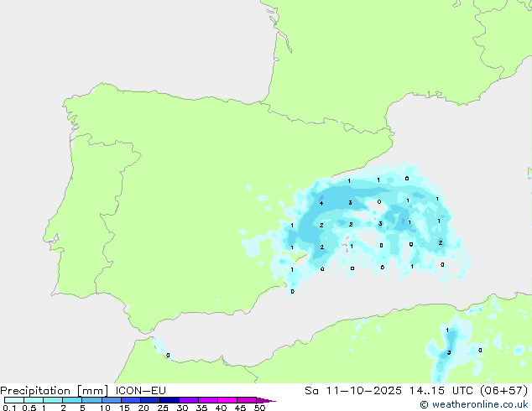532x411 pixels.
Task: Click the 'Precipitation [mm]' title text
Action: point(55,391)
